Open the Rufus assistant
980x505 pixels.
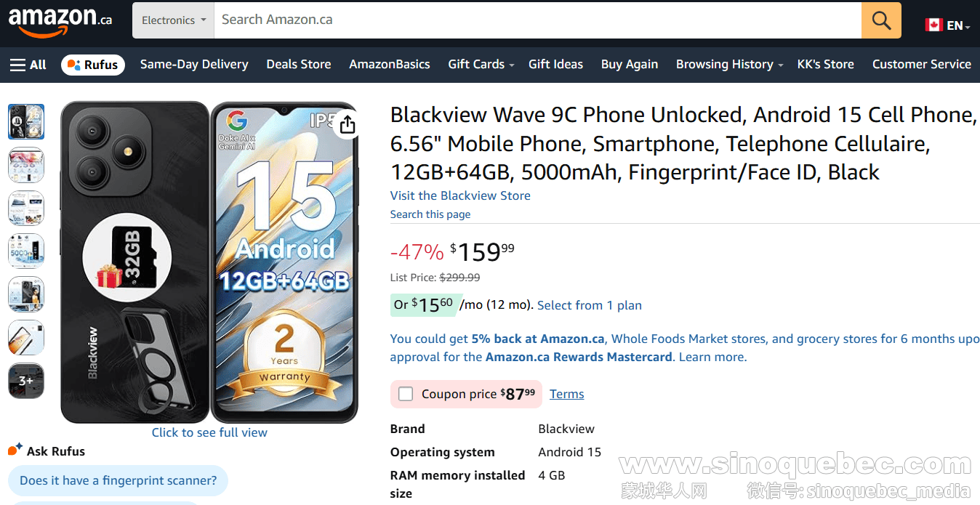(x=92, y=65)
